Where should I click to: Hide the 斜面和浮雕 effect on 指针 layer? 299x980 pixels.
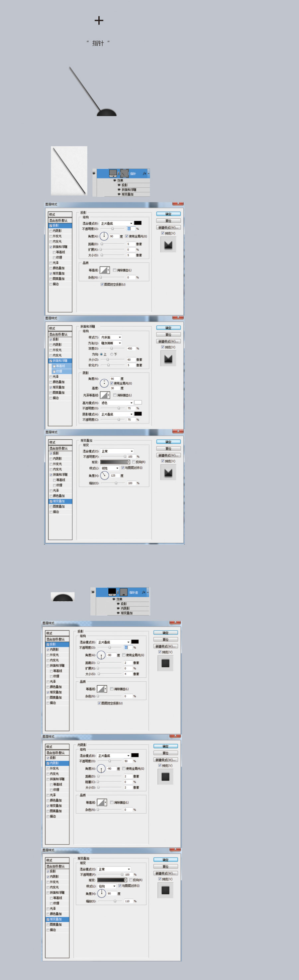tap(119, 189)
